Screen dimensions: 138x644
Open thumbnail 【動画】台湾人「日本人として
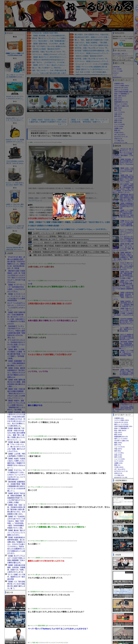tap(58, 86)
